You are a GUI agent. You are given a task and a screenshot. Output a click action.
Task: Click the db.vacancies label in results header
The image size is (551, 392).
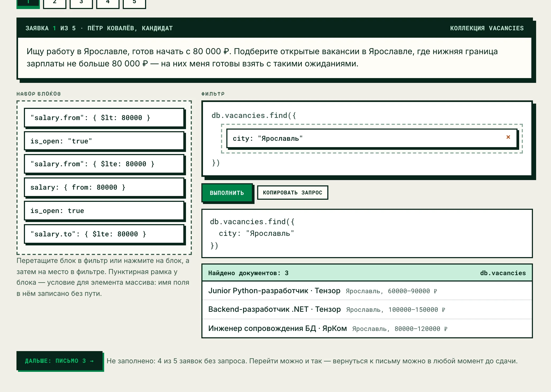503,273
